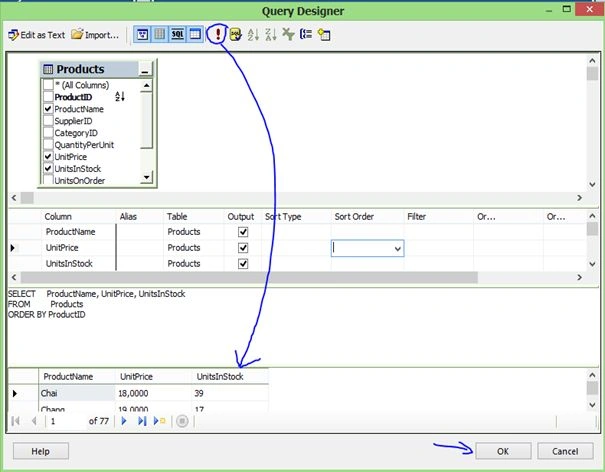Confirm with the OK button
The height and width of the screenshot is (472, 605).
point(503,451)
